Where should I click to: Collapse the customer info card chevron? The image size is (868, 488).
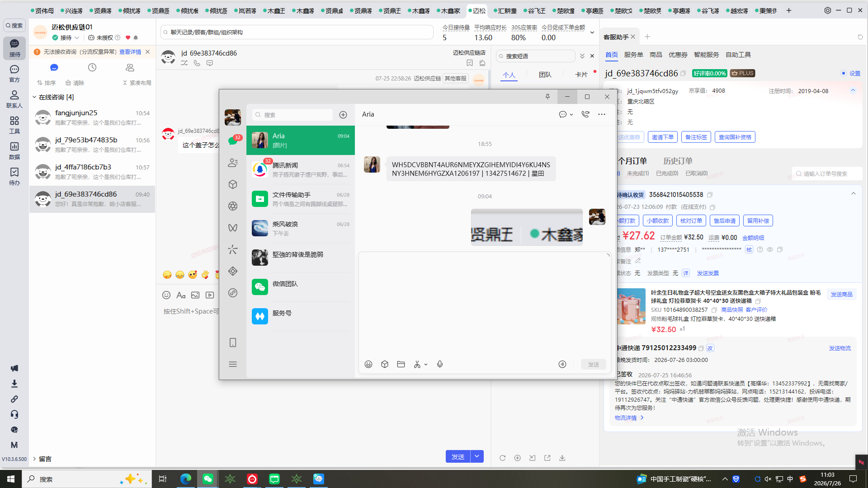[853, 90]
